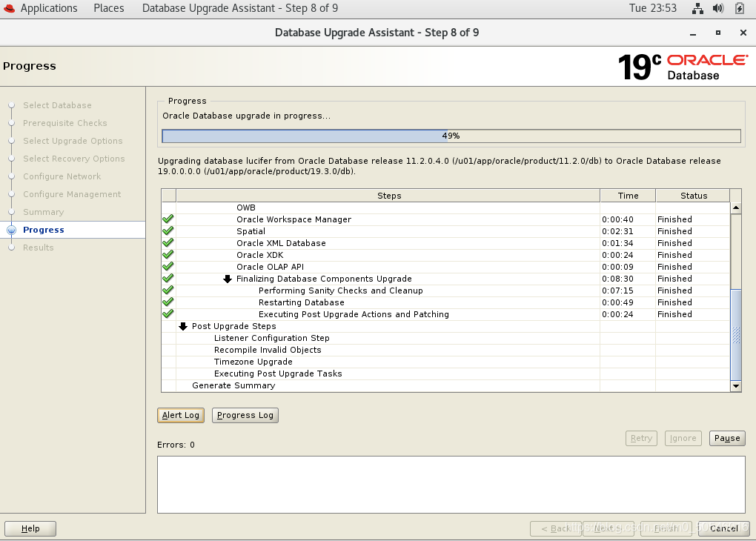The image size is (756, 541).
Task: Click the Status column header
Action: coord(693,196)
